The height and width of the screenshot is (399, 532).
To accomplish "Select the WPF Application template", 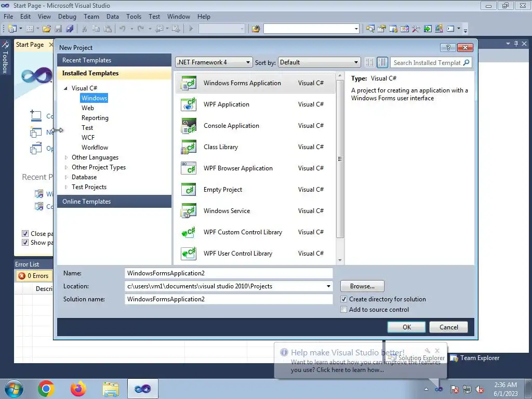I will (x=255, y=104).
